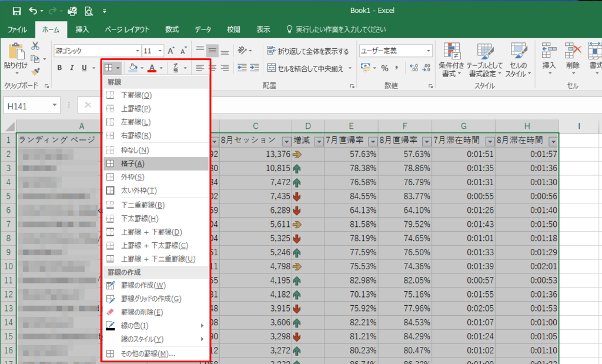Image resolution: width=602 pixels, height=364 pixels.
Task: Increase font size with large A icon
Action: [x=171, y=51]
